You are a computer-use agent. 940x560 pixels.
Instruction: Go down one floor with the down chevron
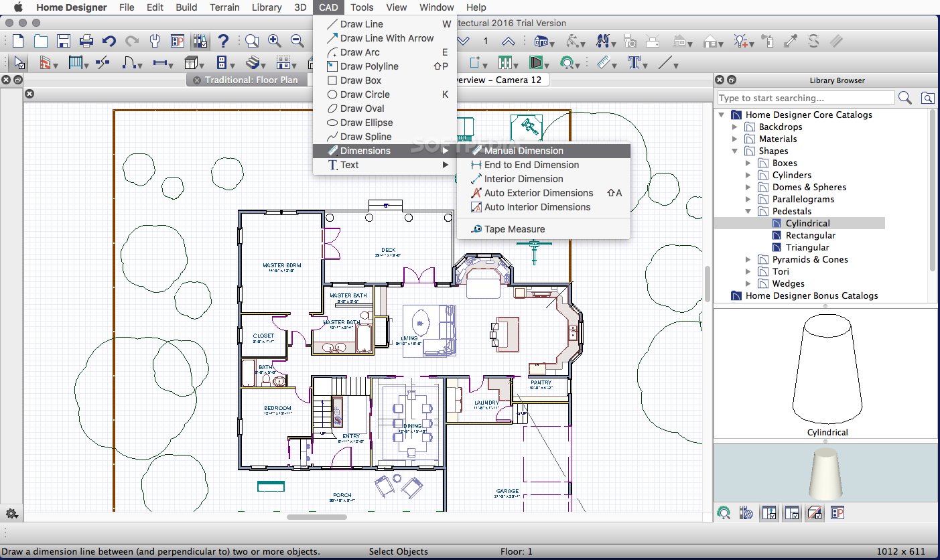coord(463,41)
